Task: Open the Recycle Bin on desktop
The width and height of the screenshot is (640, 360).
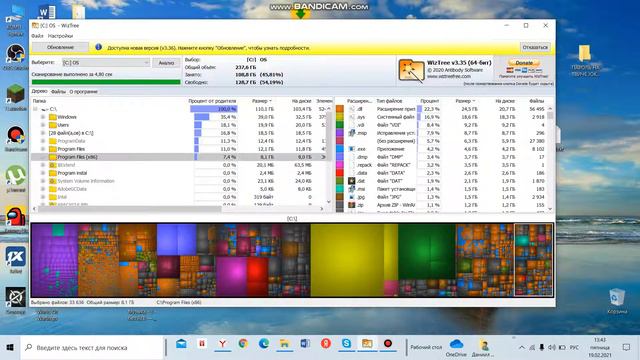Action: [x=617, y=301]
